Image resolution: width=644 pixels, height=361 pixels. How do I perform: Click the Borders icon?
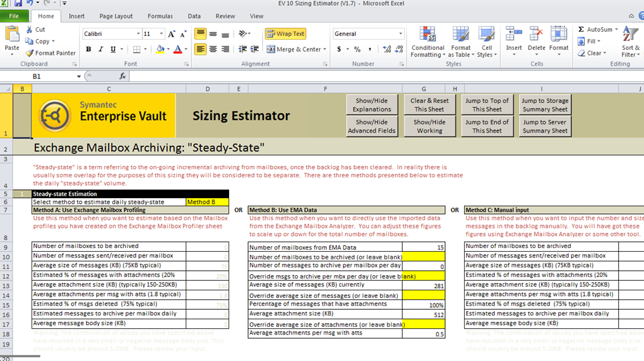click(x=137, y=49)
